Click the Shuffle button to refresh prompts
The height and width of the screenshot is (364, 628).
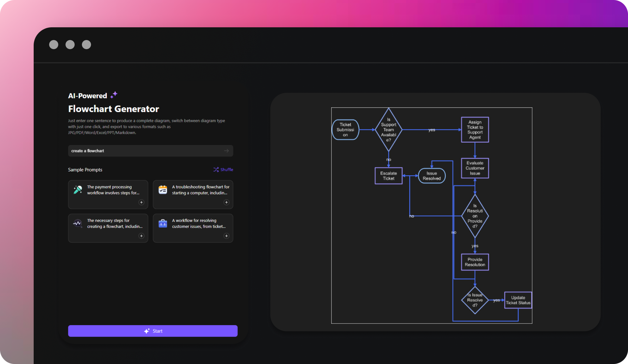[223, 169]
